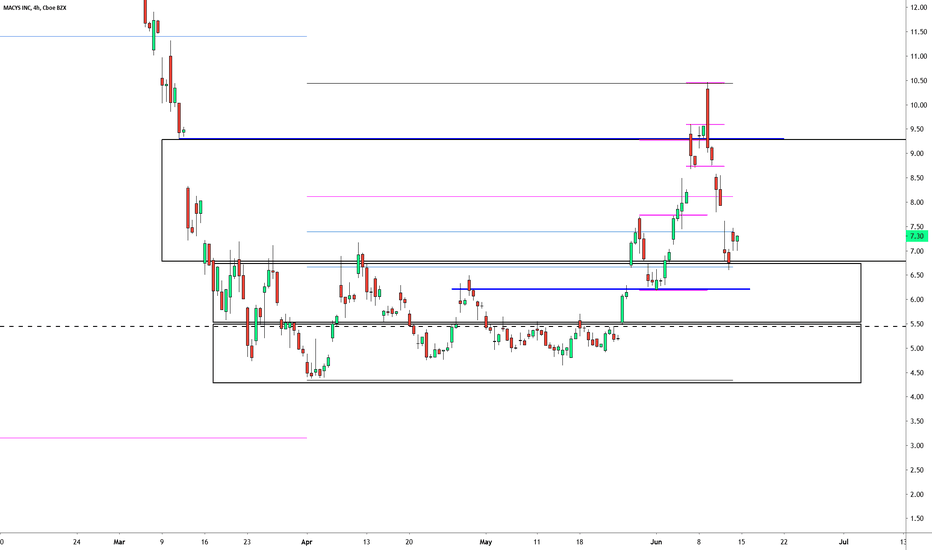Click the 5.50 price axis label
This screenshot has width=932, height=550.
pyautogui.click(x=918, y=324)
